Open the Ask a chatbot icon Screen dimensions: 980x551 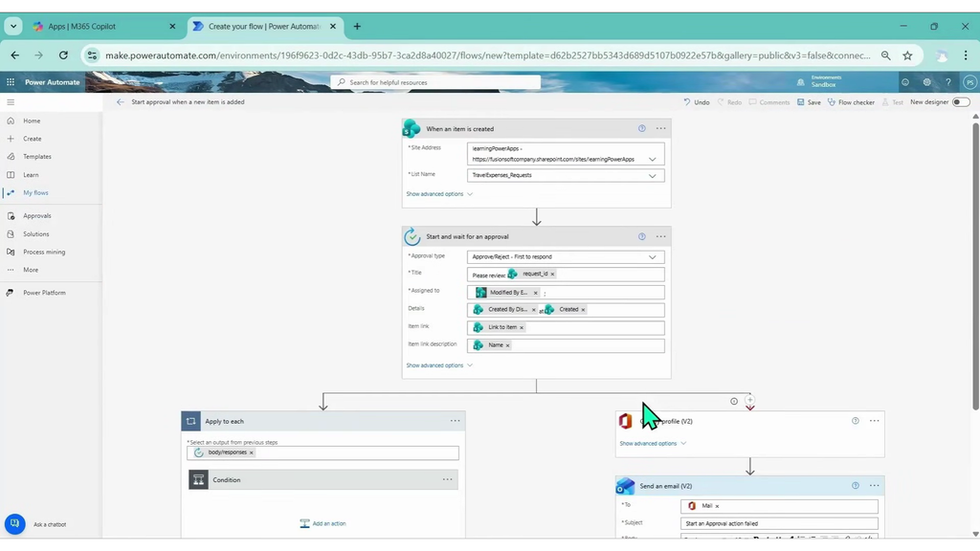click(15, 523)
